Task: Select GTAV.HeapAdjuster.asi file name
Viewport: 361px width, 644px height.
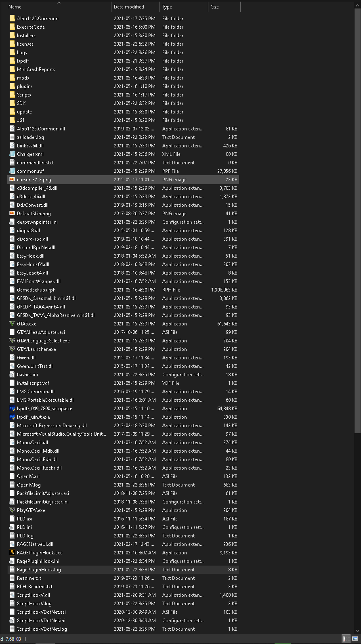Action: coord(41,332)
